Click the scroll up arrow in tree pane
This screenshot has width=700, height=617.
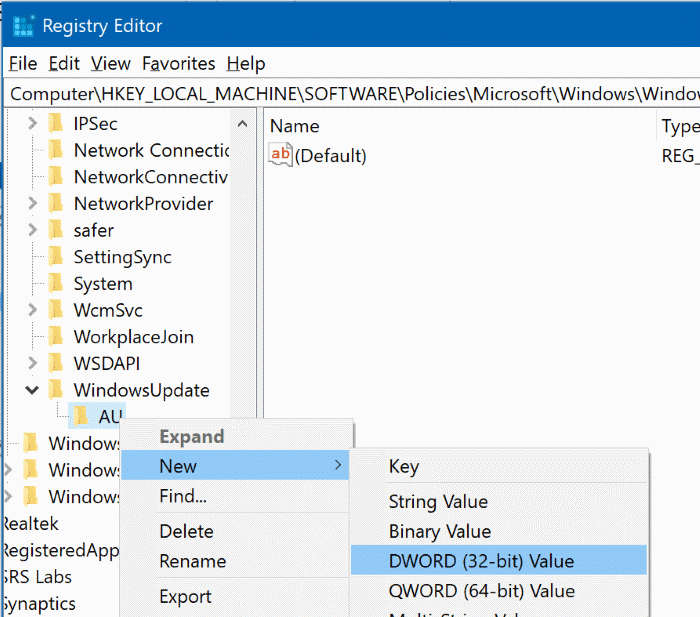[x=242, y=124]
